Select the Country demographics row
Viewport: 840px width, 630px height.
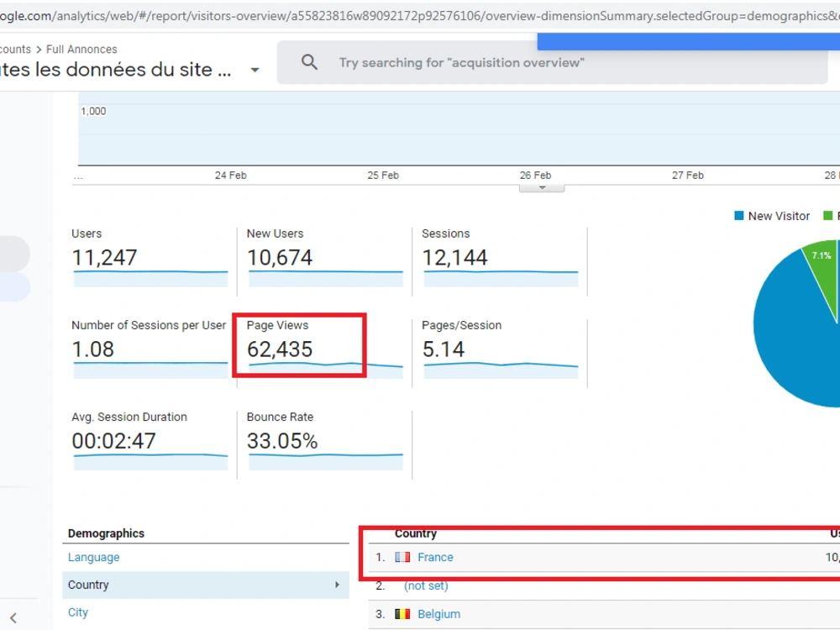click(206, 585)
